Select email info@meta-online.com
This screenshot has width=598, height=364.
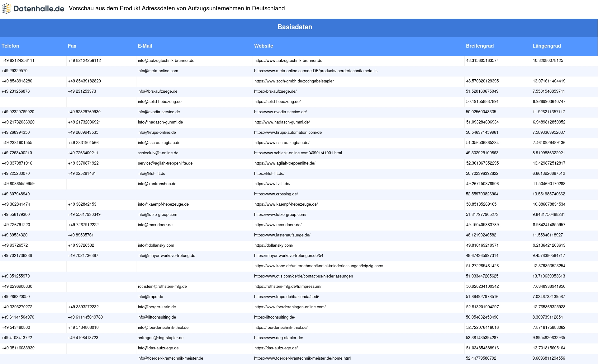(158, 71)
